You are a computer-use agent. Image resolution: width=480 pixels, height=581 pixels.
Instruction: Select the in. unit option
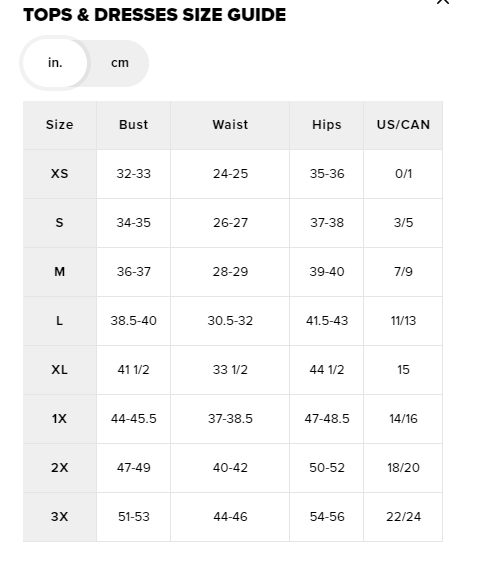pyautogui.click(x=55, y=63)
